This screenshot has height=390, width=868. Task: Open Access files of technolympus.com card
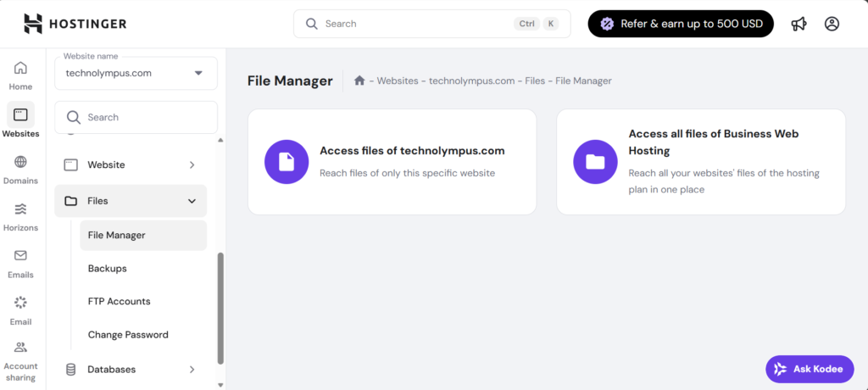tap(392, 162)
